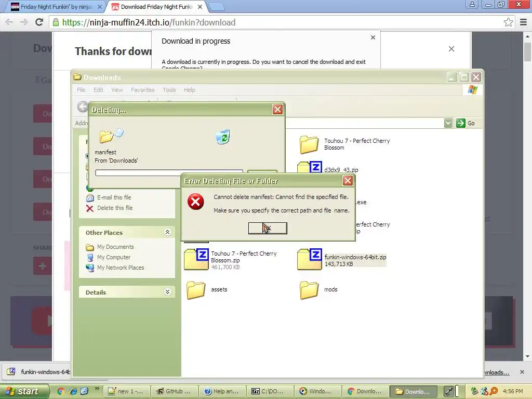Open the Help menu in Downloads window
532x399 pixels.
(189, 90)
